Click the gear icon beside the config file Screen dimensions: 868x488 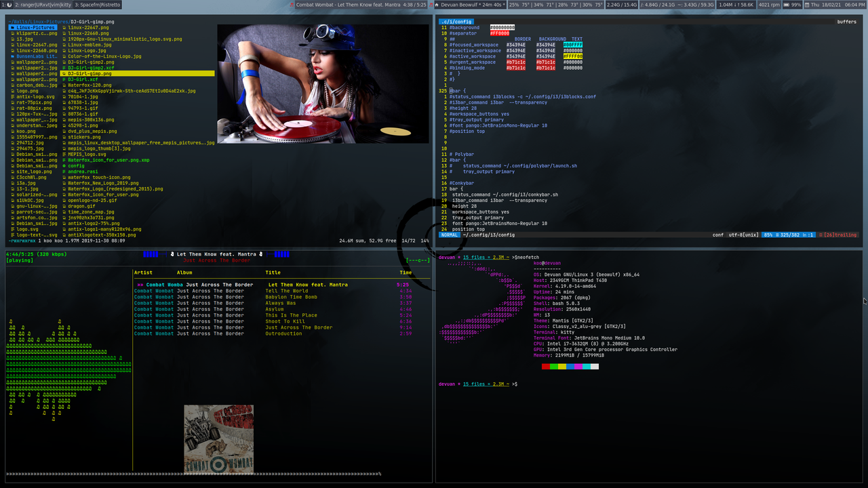click(64, 165)
